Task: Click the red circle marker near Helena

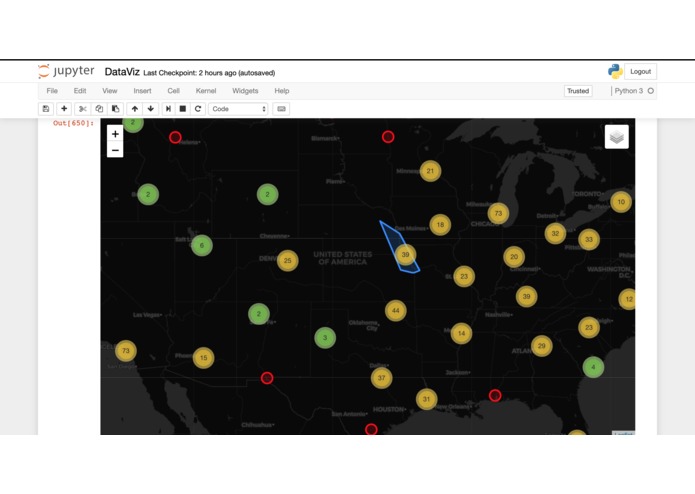Action: tap(175, 137)
